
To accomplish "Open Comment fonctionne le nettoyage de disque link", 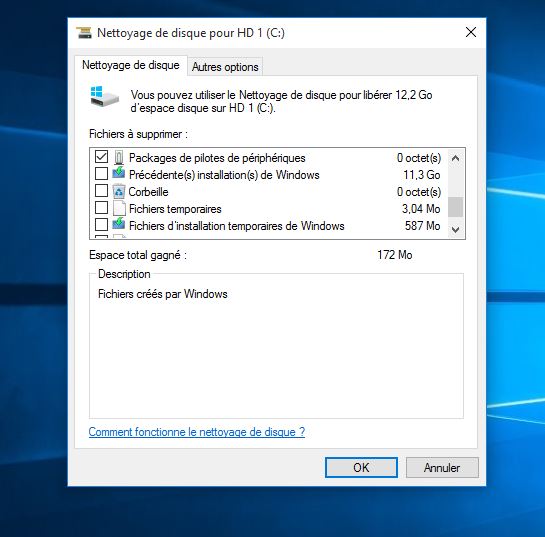I will (x=197, y=432).
